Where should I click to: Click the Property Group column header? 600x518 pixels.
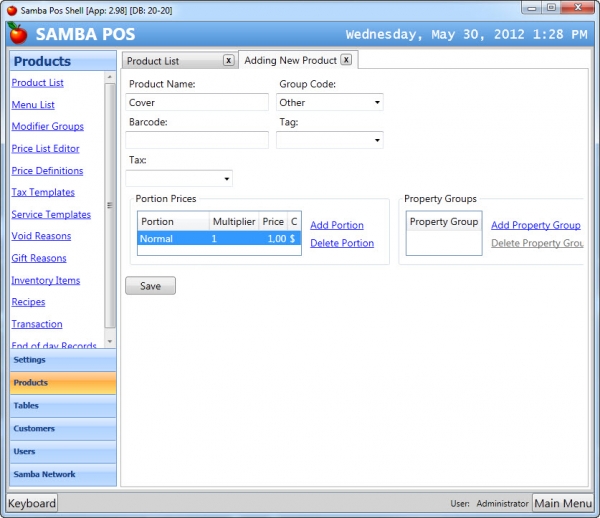coord(444,222)
